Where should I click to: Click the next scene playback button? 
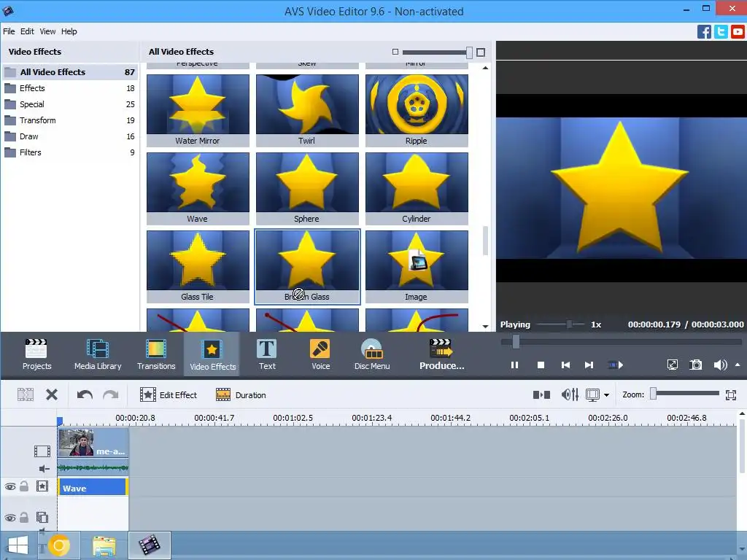point(616,365)
